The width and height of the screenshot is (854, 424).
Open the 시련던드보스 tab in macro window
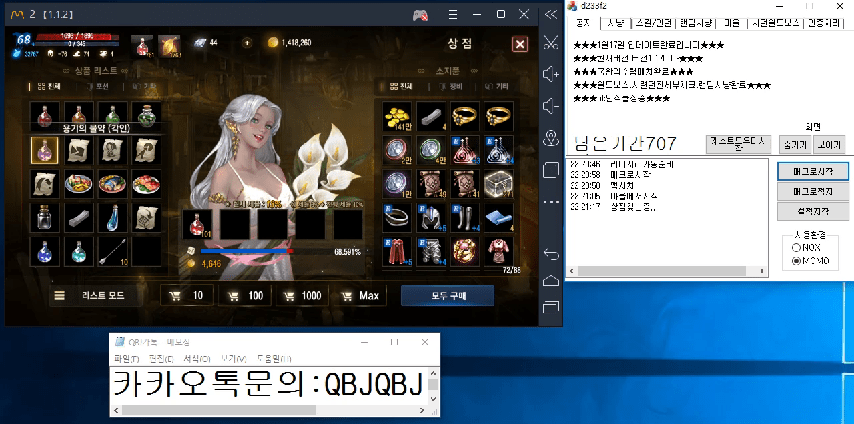click(774, 23)
